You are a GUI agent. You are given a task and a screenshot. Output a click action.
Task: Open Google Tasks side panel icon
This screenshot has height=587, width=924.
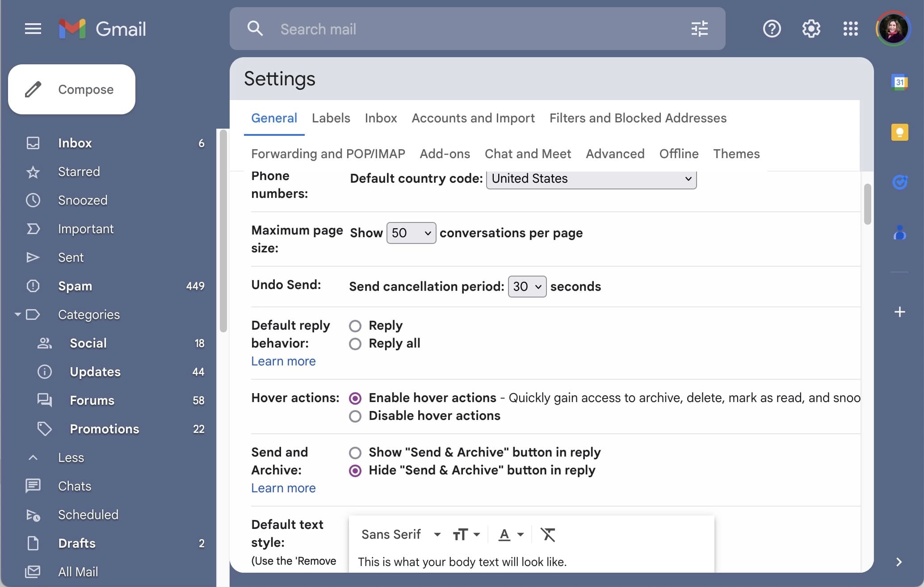tap(899, 182)
